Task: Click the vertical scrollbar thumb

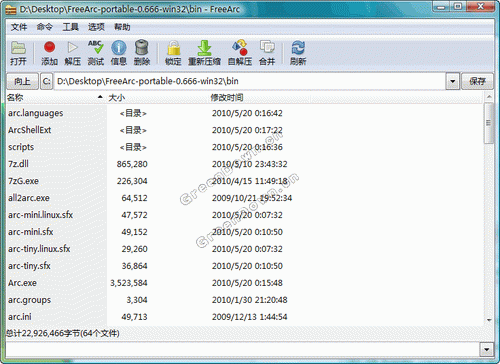Action: 489,123
